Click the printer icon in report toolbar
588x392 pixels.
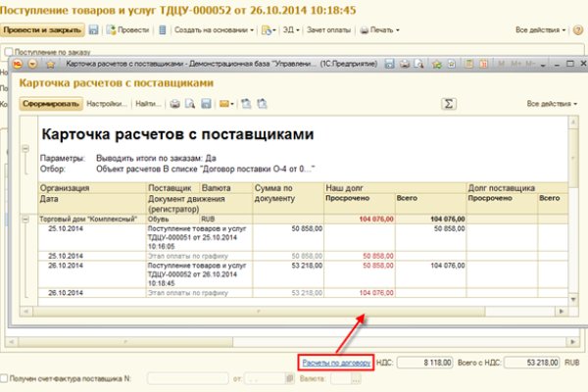pyautogui.click(x=175, y=103)
